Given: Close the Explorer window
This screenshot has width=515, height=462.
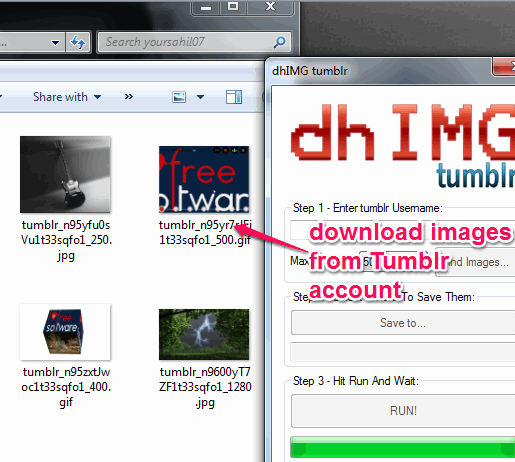Looking at the screenshot, I should tap(270, 7).
